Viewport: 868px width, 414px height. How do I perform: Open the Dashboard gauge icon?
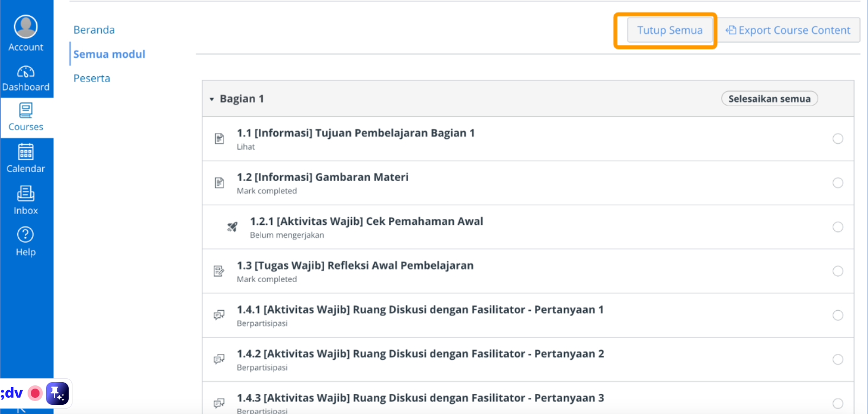pyautogui.click(x=25, y=71)
